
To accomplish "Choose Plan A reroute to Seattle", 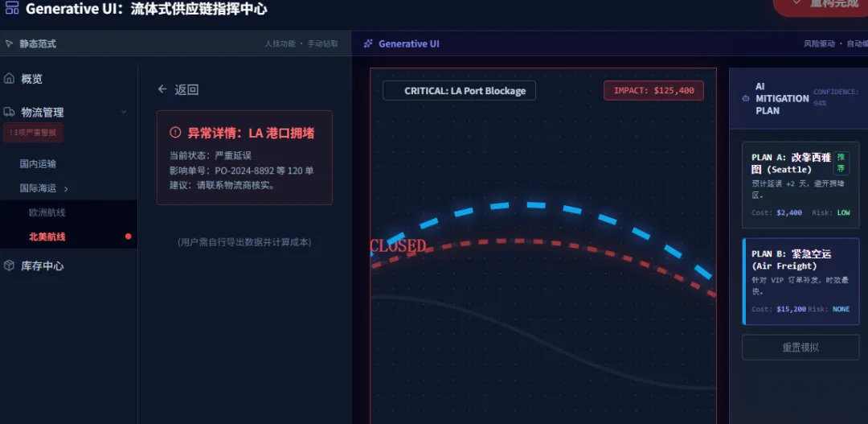I will click(800, 185).
